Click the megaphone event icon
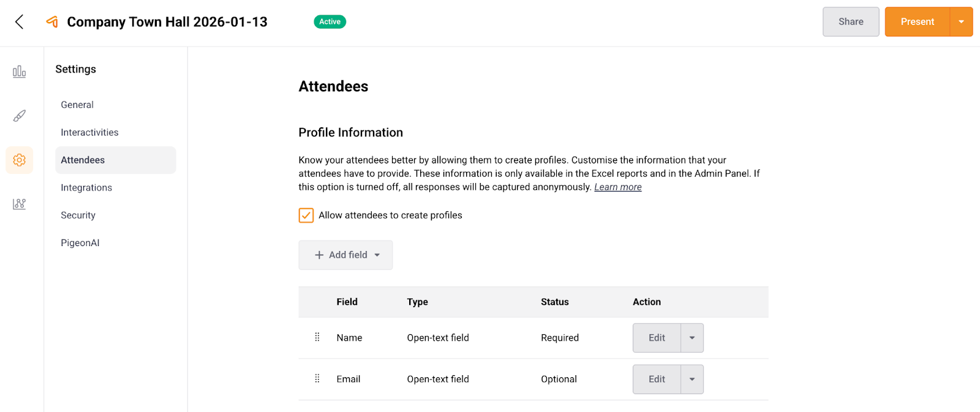The height and width of the screenshot is (412, 980). tap(52, 22)
